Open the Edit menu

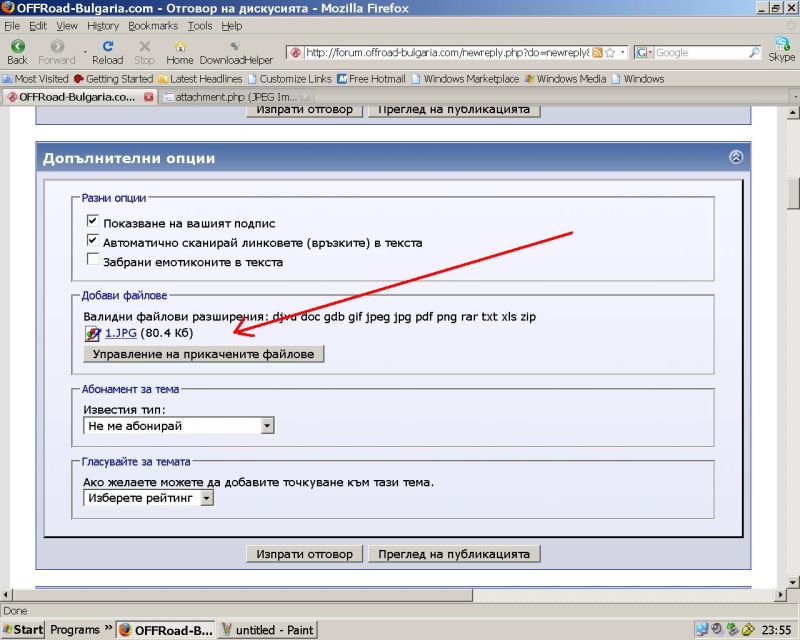point(38,26)
